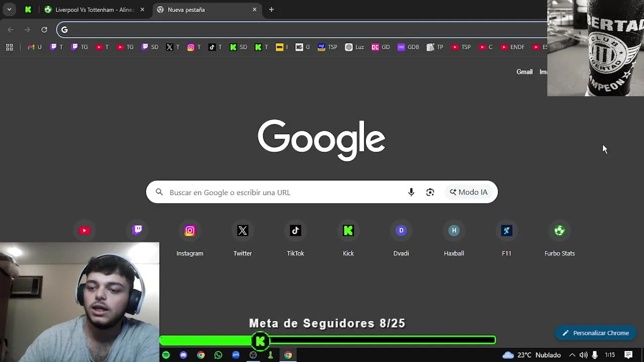Open the Instagram 'T' bookmark

point(194,47)
